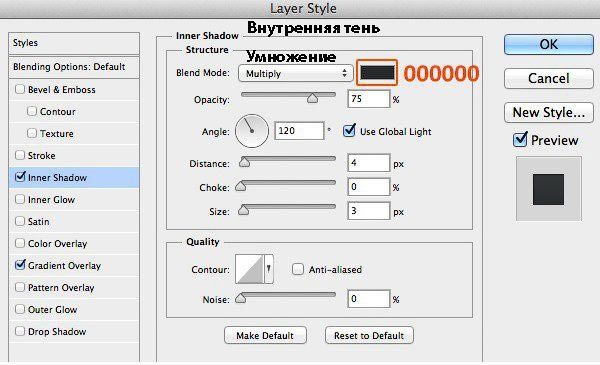Click the Angle dial control
Viewport: 600px width, 365px height.
tap(252, 131)
